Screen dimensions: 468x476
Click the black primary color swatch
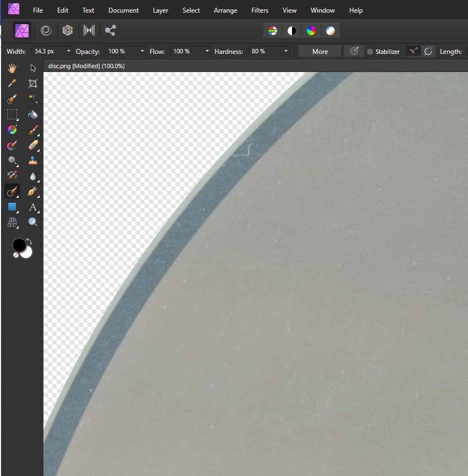click(19, 245)
